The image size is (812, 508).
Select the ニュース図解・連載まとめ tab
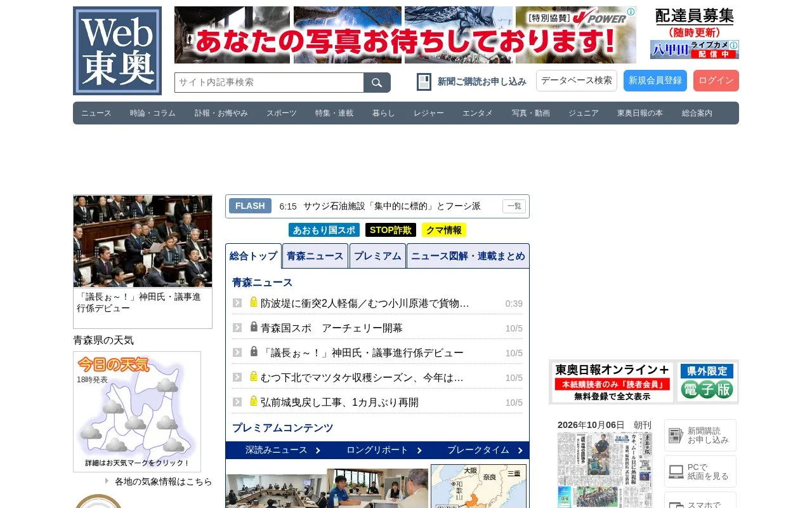coord(468,256)
